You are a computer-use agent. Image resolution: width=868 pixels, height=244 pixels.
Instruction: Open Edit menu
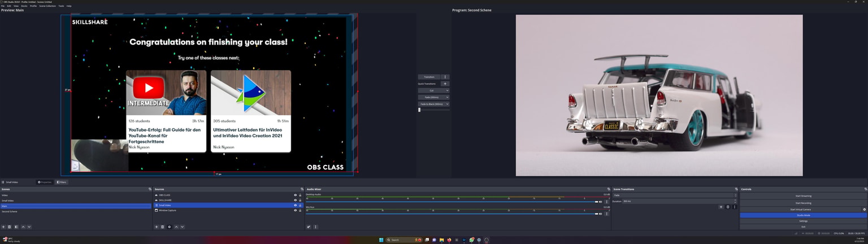(9, 6)
